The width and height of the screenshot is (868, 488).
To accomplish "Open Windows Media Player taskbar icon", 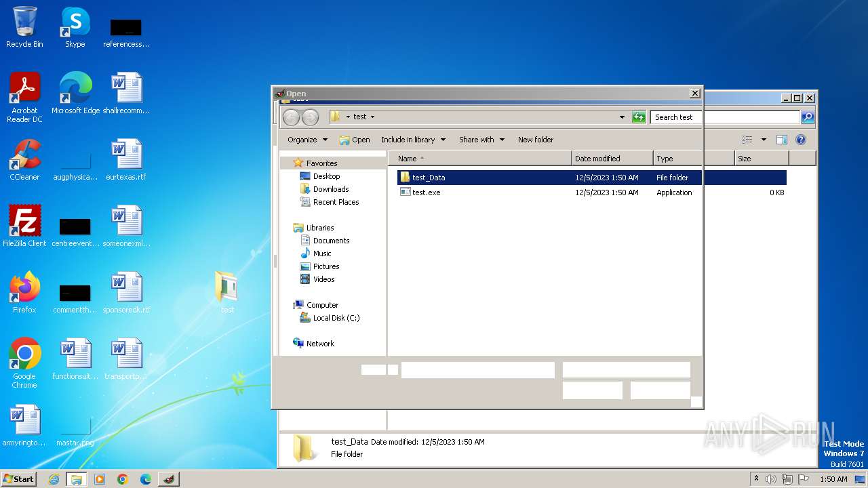I will [x=100, y=479].
